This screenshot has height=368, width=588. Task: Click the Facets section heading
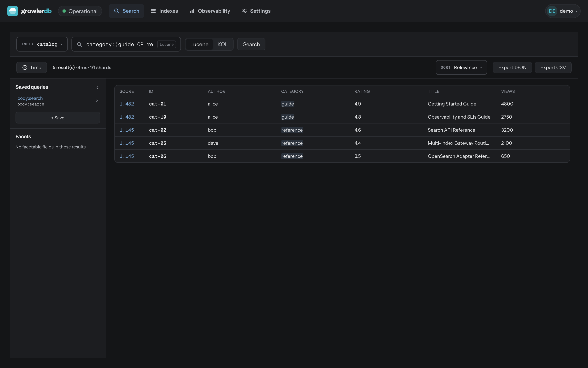tap(23, 137)
